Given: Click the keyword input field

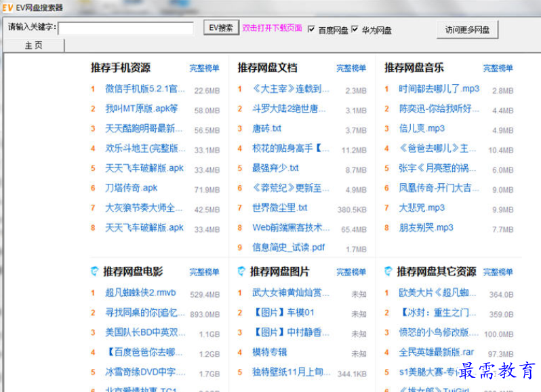Looking at the screenshot, I should pyautogui.click(x=126, y=28).
